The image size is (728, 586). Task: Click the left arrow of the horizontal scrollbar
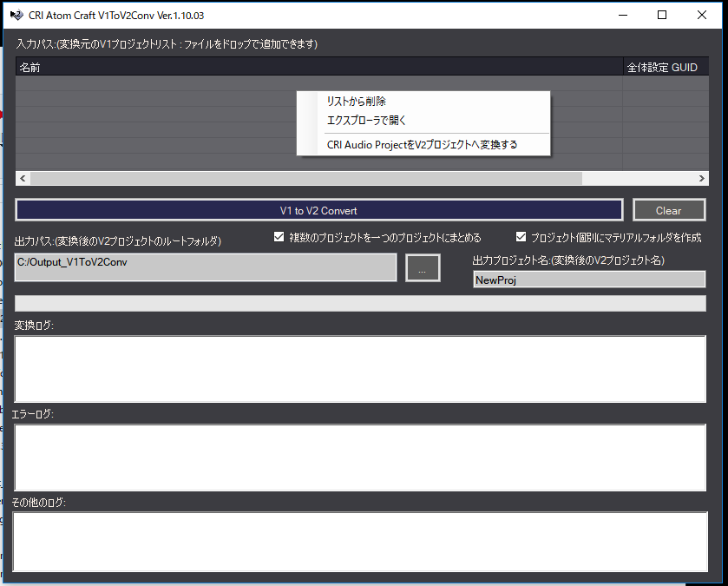coord(23,178)
